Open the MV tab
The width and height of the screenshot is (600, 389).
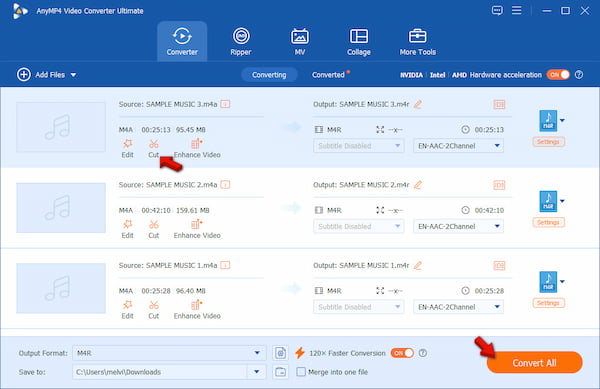tap(300, 41)
